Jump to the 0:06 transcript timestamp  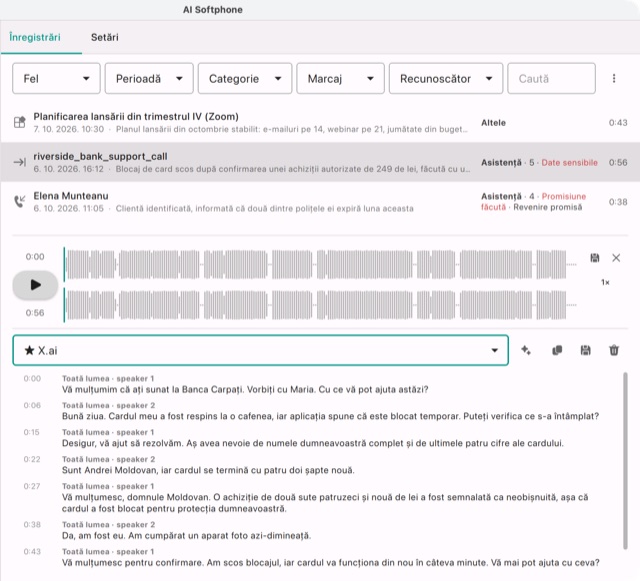coord(32,405)
